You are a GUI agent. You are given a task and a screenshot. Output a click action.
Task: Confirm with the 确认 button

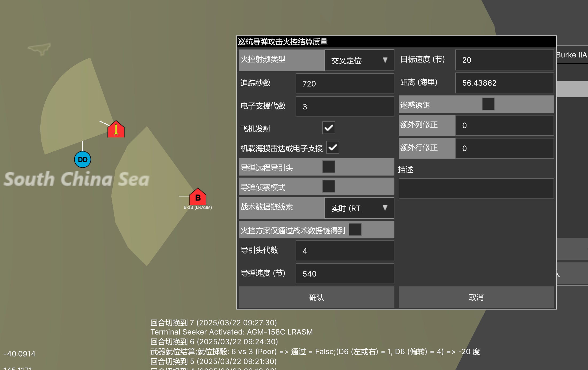[316, 297]
